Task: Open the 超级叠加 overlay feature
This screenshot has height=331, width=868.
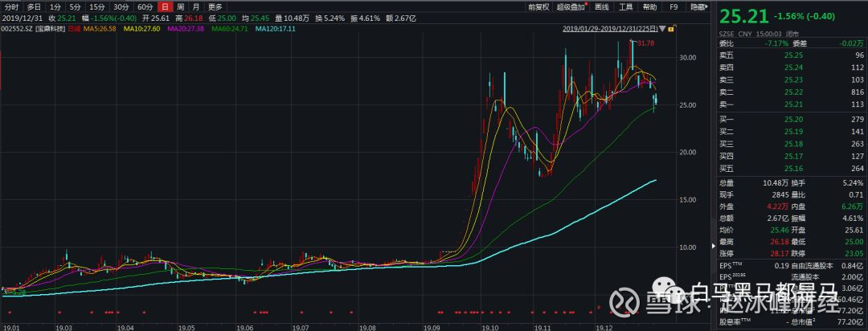Action: [570, 7]
